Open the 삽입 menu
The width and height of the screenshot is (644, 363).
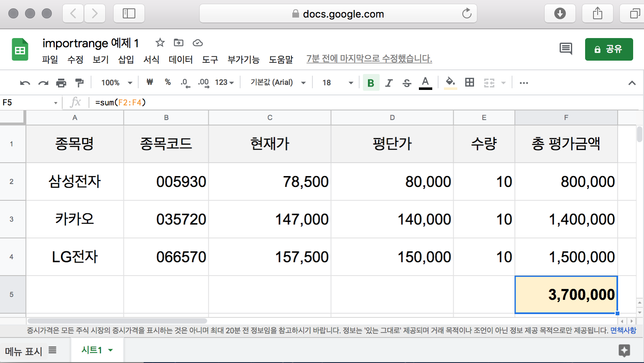point(126,59)
